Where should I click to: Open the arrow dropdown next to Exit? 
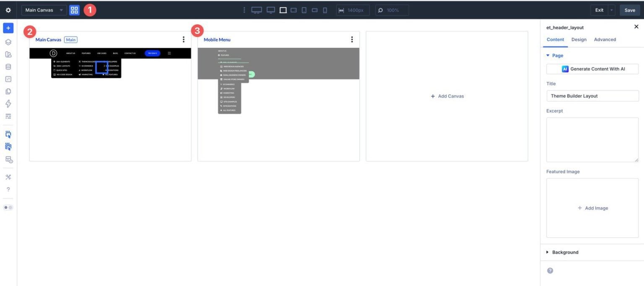pyautogui.click(x=611, y=10)
